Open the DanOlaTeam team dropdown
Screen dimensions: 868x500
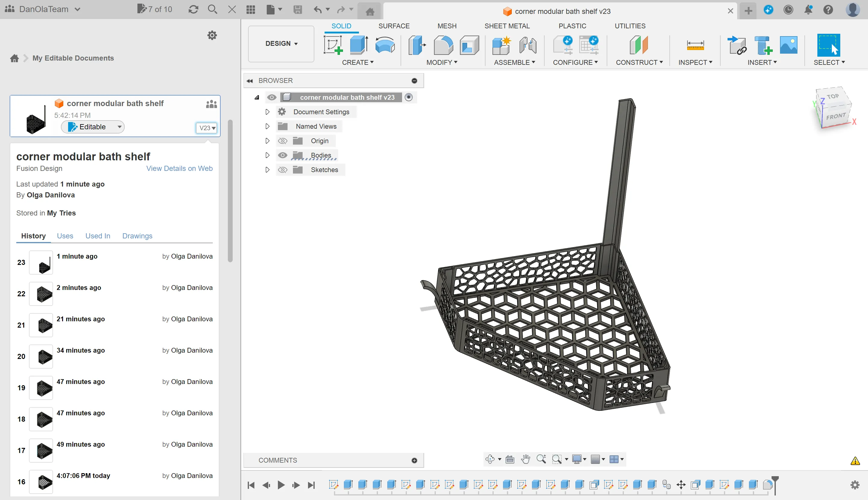coord(42,9)
